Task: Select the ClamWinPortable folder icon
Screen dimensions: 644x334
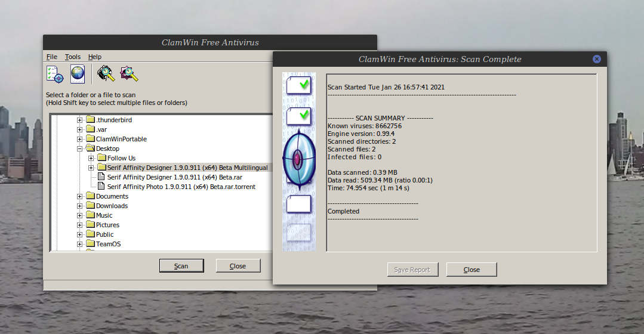Action: coord(90,138)
